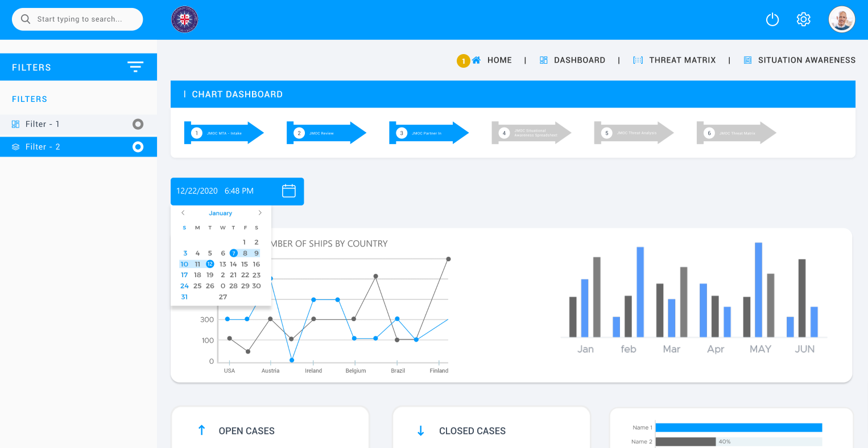Image resolution: width=868 pixels, height=448 pixels.
Task: Select step 6 JMOC Threat Matrix
Action: pos(736,133)
